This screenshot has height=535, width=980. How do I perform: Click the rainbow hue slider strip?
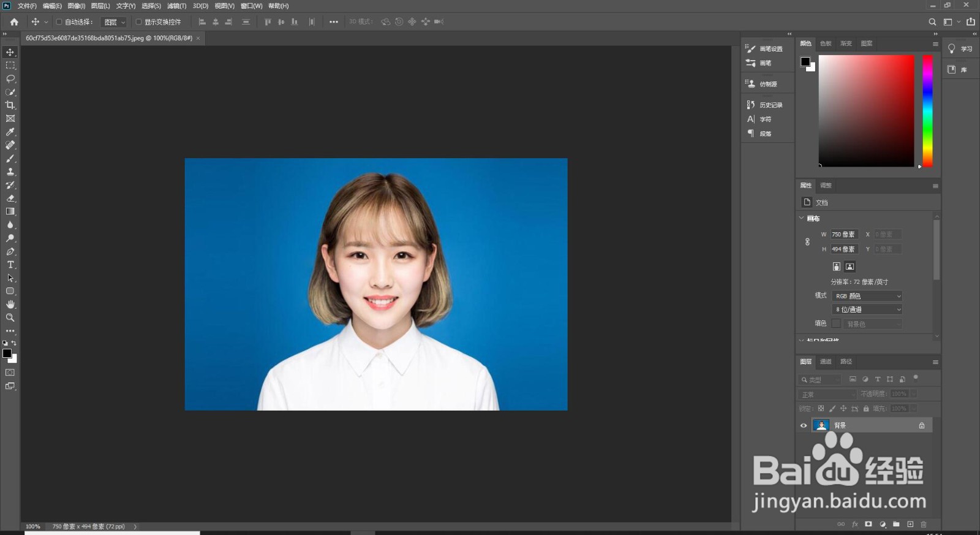pyautogui.click(x=927, y=110)
